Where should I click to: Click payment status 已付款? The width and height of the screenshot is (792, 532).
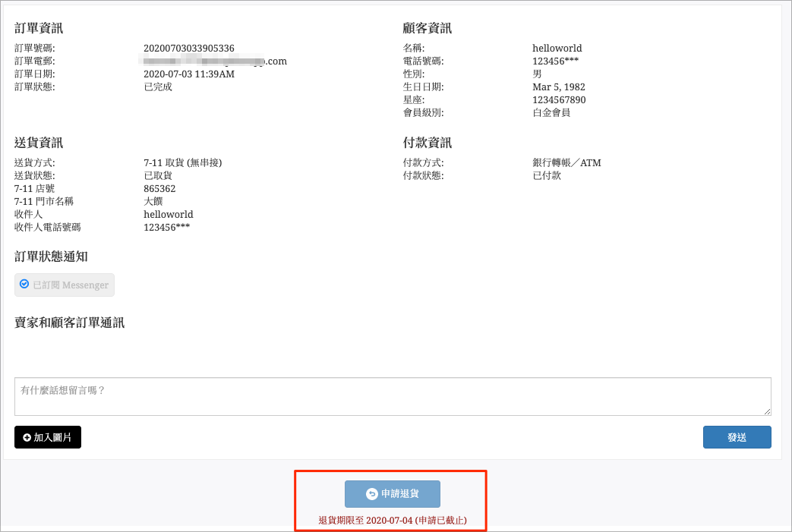click(x=547, y=175)
